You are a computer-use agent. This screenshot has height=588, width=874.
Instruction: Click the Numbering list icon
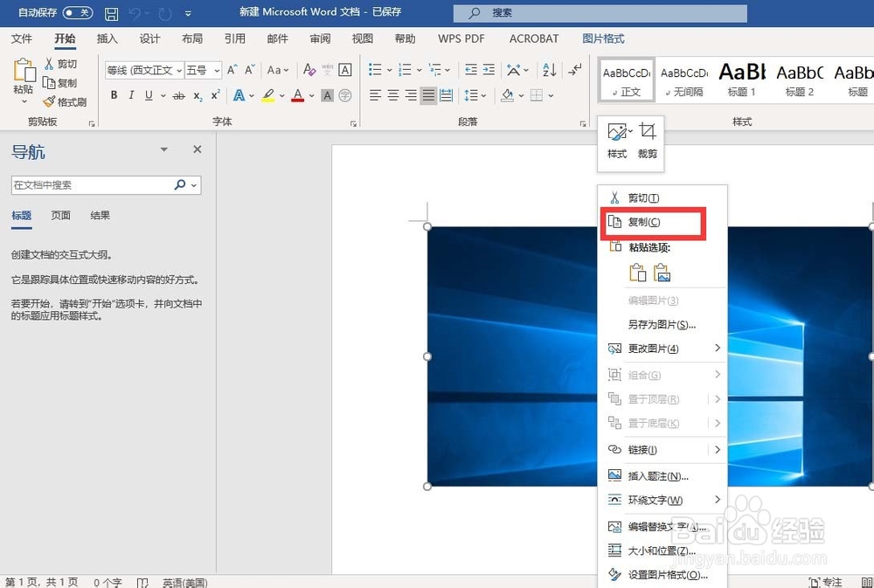(x=406, y=70)
